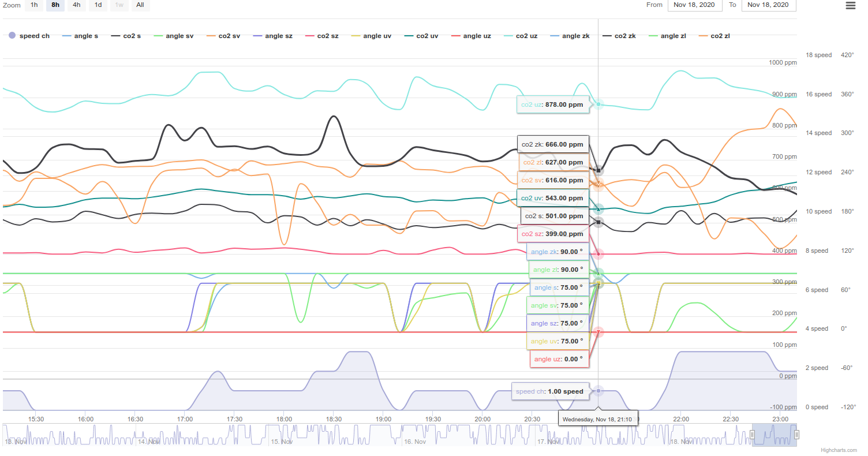Toggle the speed ch series in legend
This screenshot has width=868, height=456.
(29, 36)
